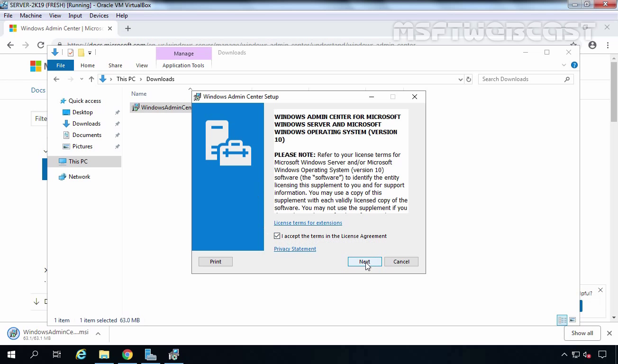Select the Manage contextual tab

(x=183, y=54)
